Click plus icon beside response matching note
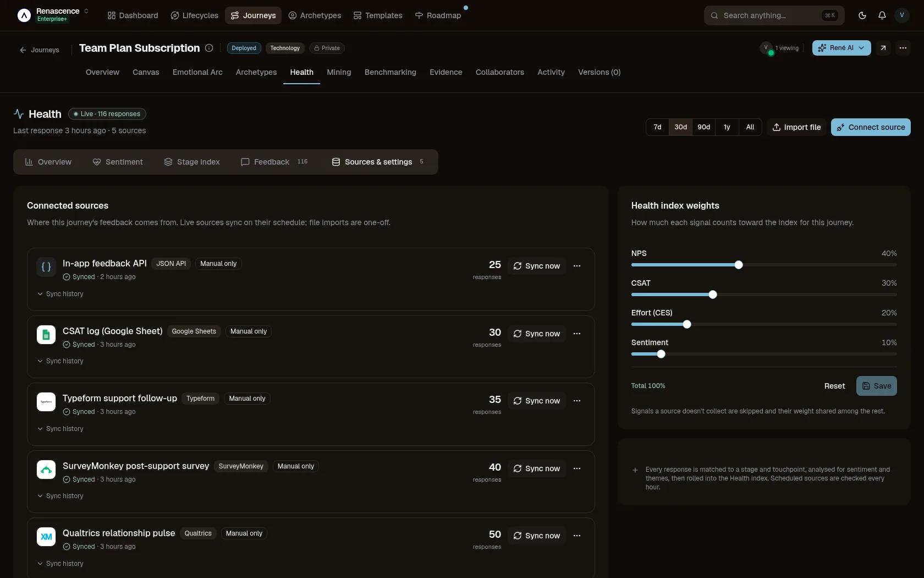 (635, 470)
